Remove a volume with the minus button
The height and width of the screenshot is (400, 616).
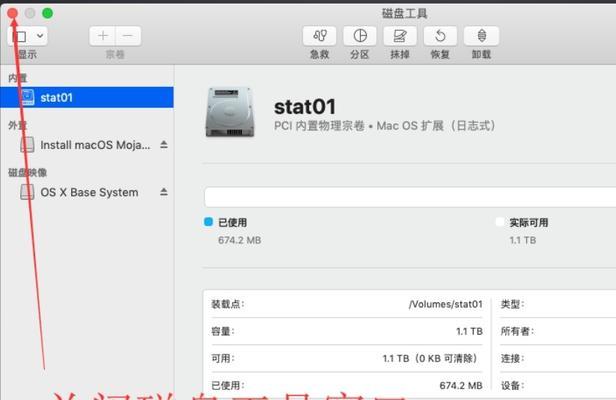pyautogui.click(x=128, y=36)
